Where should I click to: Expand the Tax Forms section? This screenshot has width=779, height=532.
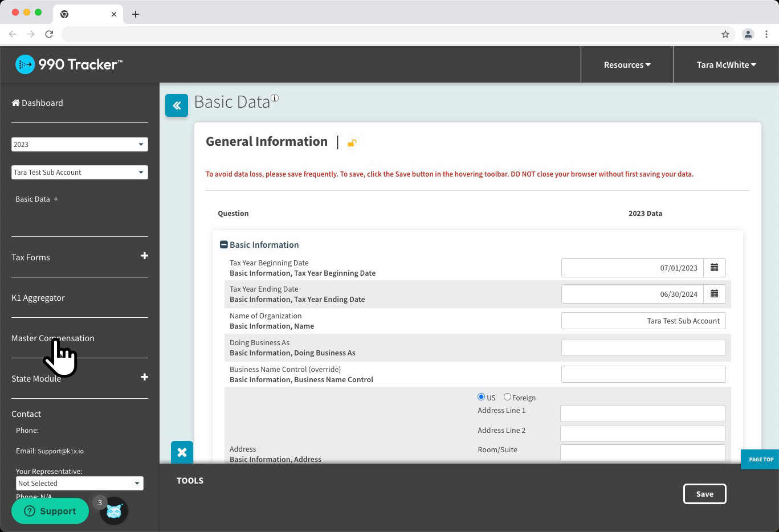tap(144, 256)
